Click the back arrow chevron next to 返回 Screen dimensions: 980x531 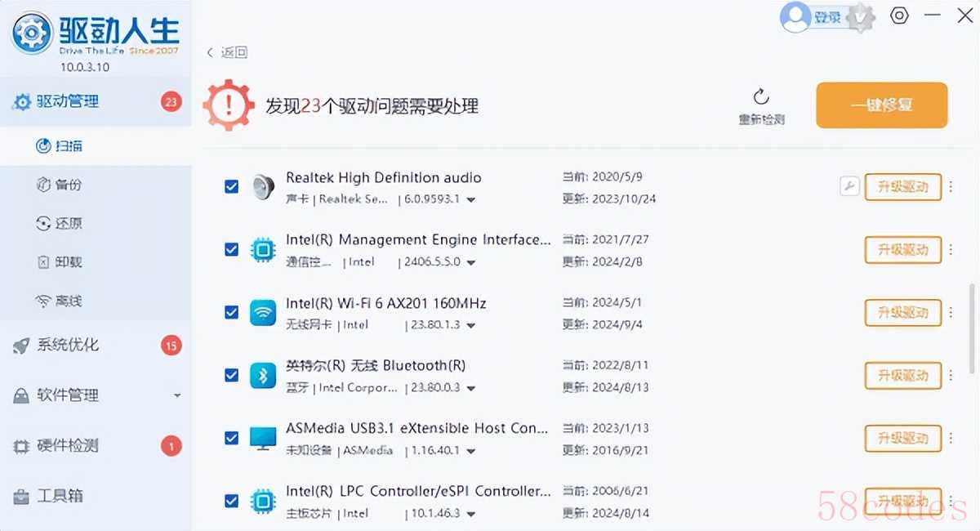210,52
